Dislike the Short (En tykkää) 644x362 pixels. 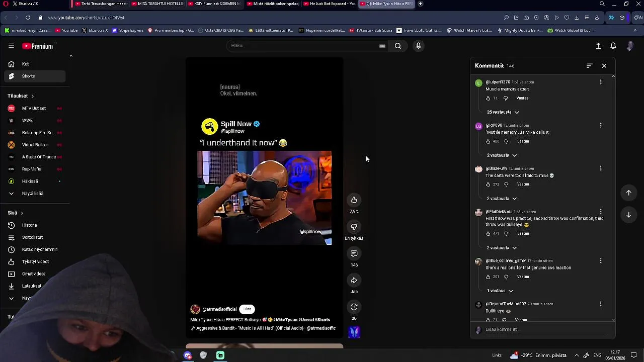354,227
